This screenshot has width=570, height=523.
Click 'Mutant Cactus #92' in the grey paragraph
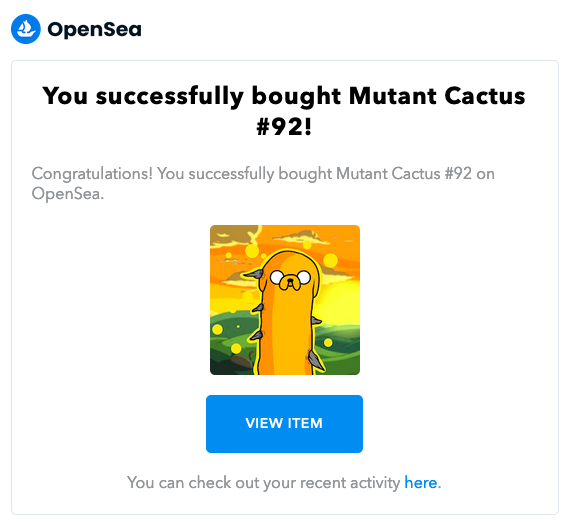404,174
